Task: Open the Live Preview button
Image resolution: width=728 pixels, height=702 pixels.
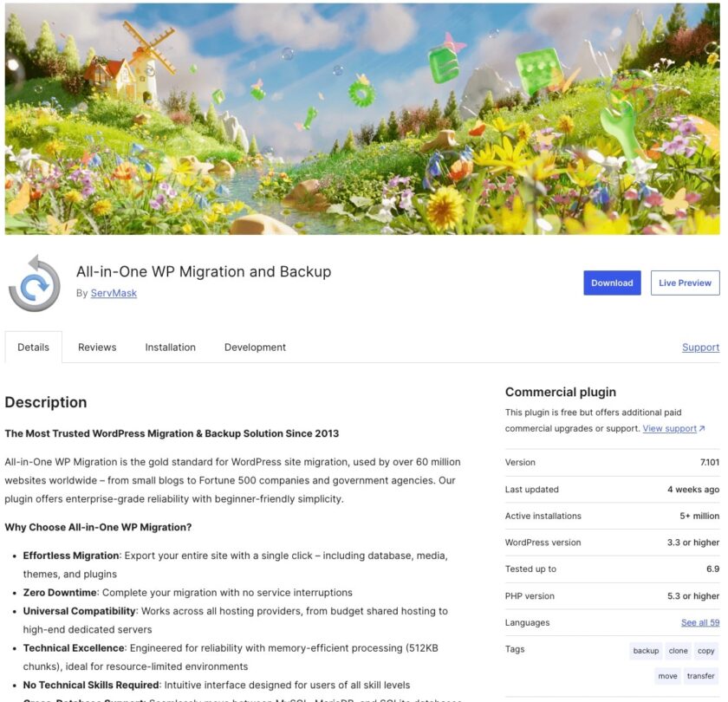Action: tap(685, 283)
